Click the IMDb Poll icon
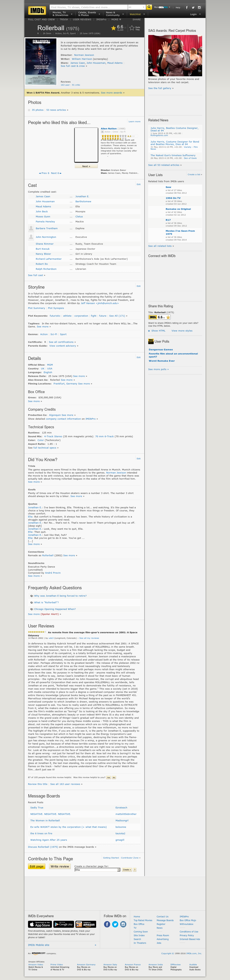 click(x=151, y=341)
